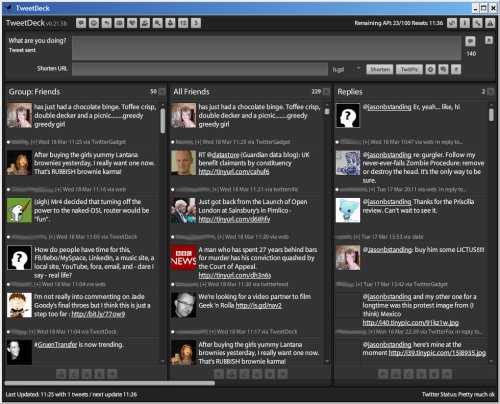Open the All Tweets column toolbar icon
The width and height of the screenshot is (500, 404).
pos(94,23)
